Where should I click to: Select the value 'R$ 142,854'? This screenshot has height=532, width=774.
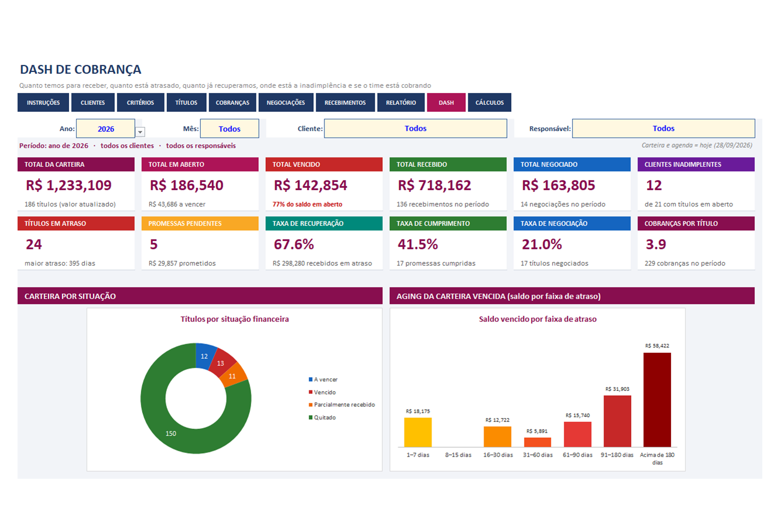(310, 186)
